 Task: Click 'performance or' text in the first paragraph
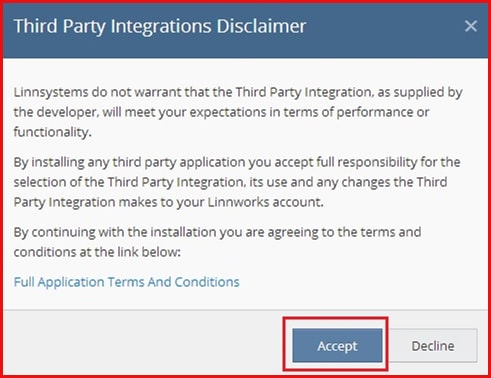pos(383,112)
